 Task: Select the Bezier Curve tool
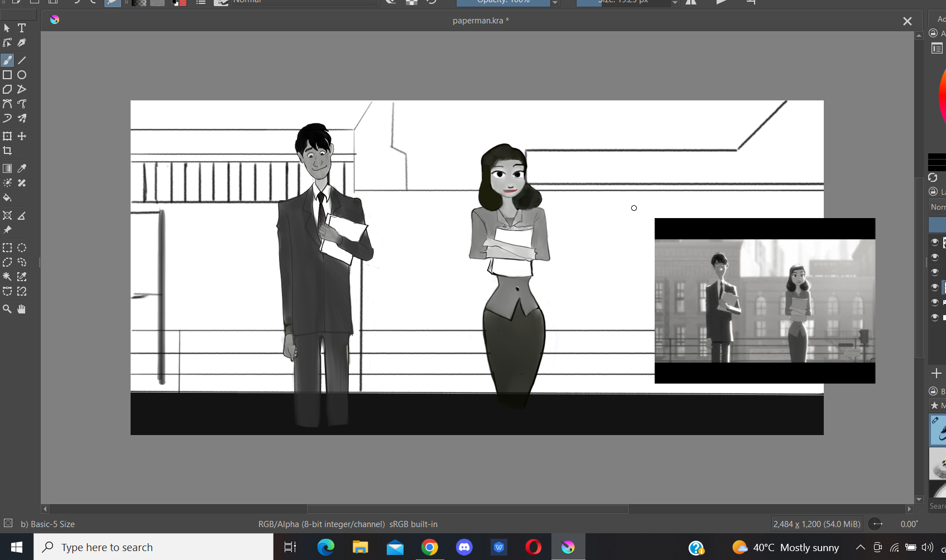7,104
